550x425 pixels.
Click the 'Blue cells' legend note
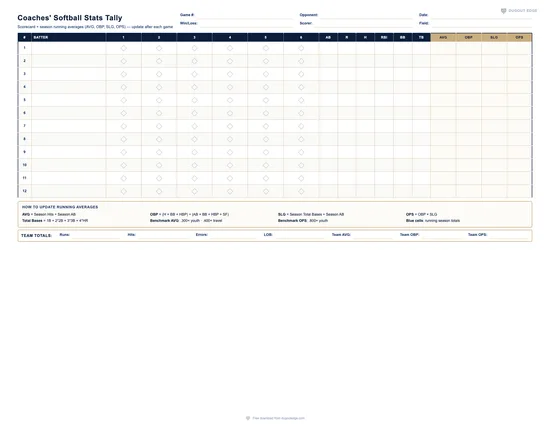click(x=433, y=221)
